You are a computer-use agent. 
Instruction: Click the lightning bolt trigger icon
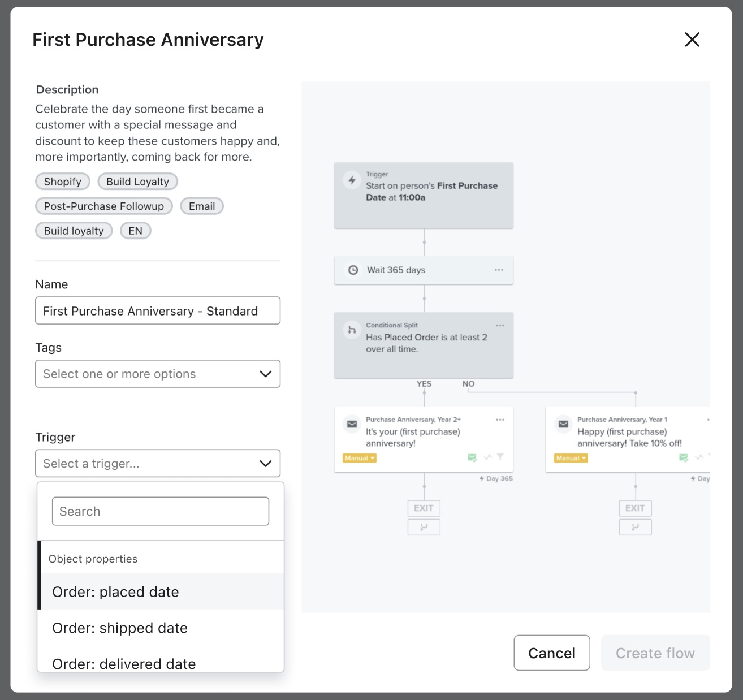click(x=352, y=180)
